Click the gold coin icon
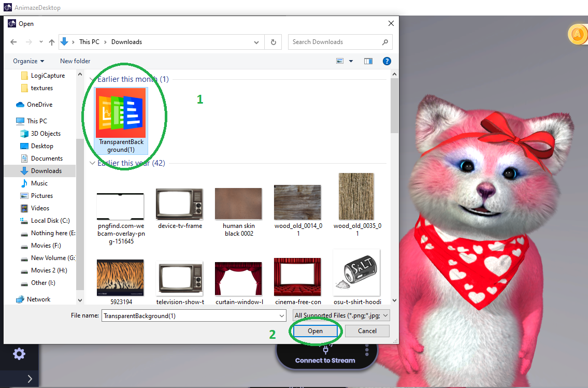588x388 pixels. point(577,35)
